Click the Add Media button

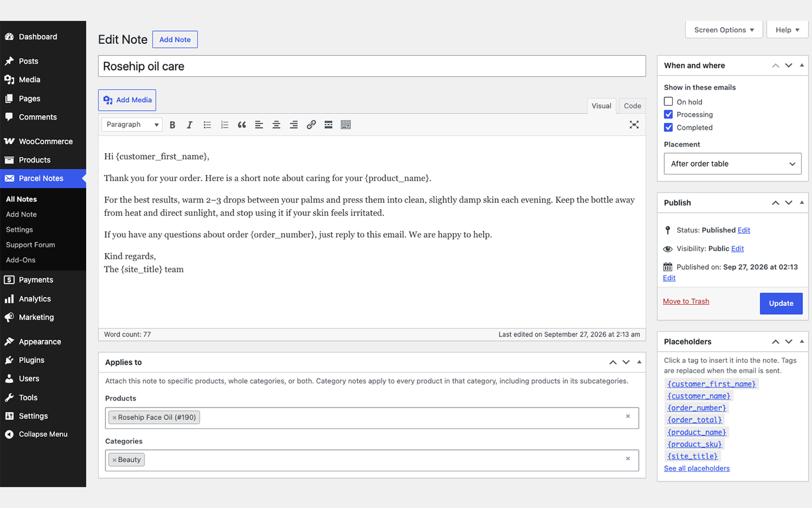tap(127, 100)
